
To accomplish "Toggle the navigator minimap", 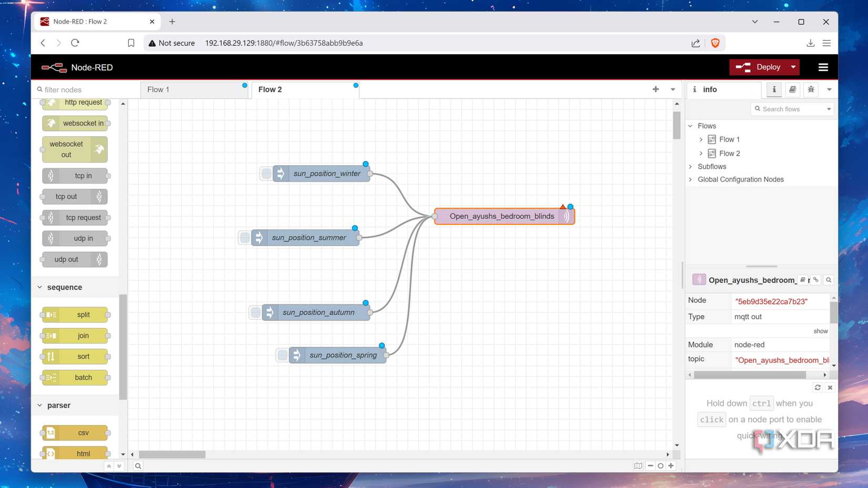I will pyautogui.click(x=638, y=466).
